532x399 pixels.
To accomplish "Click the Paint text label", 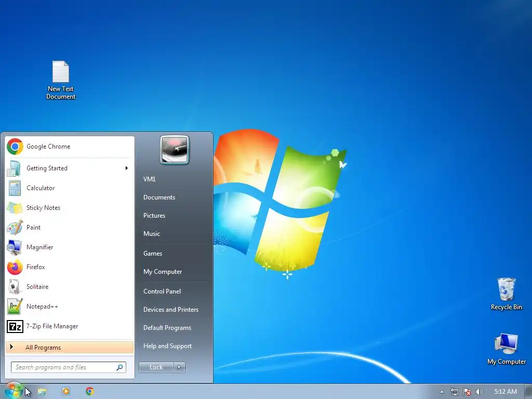I will point(33,228).
